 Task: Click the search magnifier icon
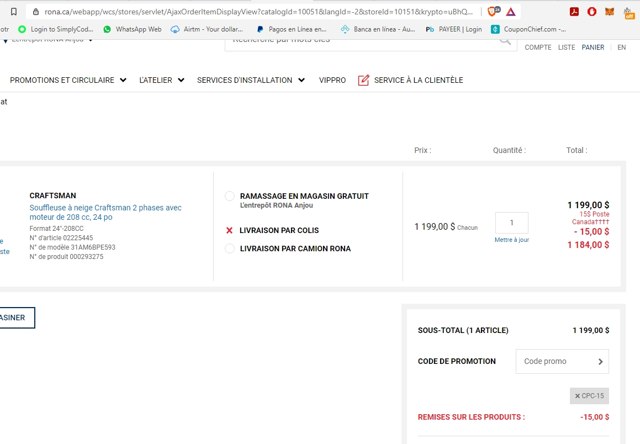[505, 41]
